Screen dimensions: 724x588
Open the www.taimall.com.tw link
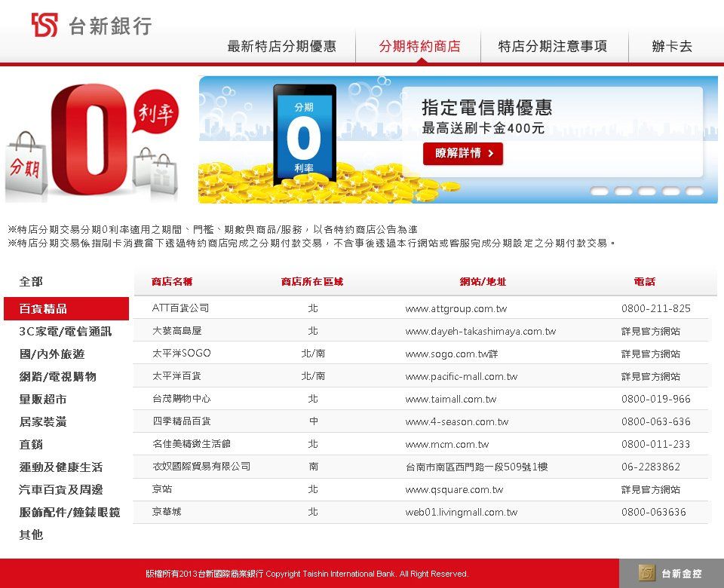click(451, 400)
